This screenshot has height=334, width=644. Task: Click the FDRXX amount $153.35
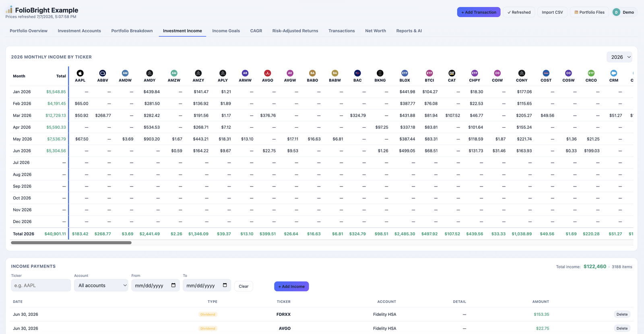541,314
